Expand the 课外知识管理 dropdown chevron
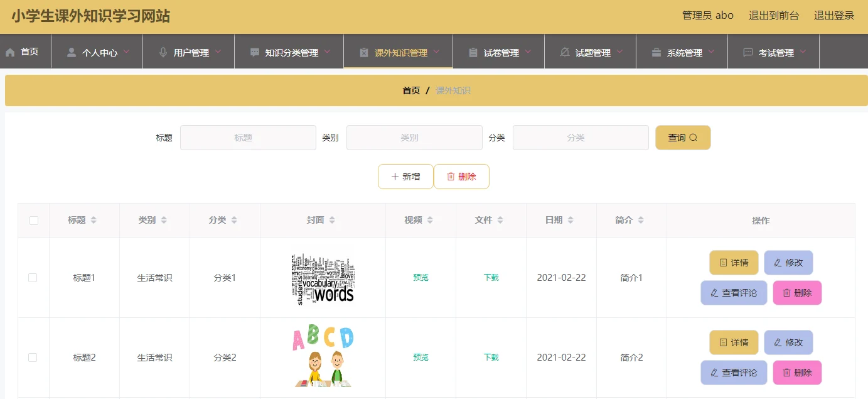Screen dimensions: 868x399 click(436, 52)
